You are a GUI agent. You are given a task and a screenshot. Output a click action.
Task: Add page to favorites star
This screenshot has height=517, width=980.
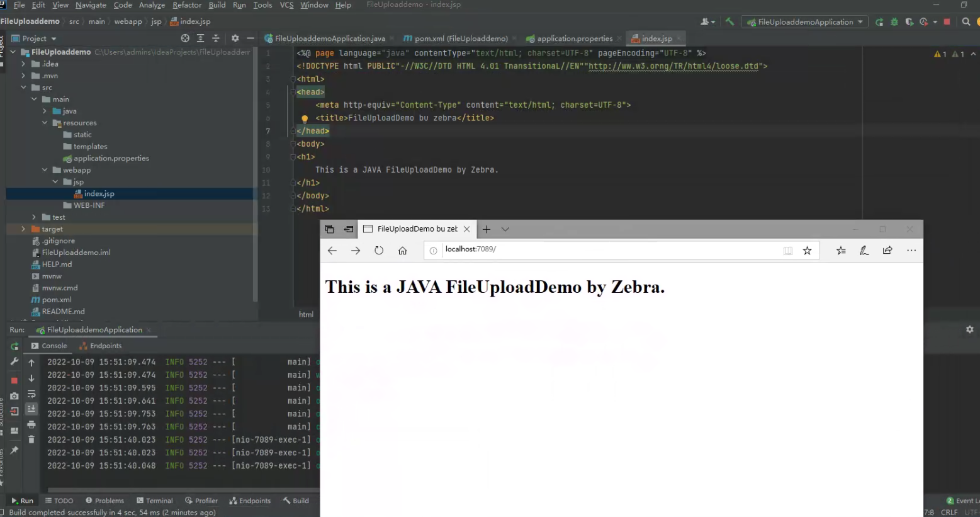(807, 251)
